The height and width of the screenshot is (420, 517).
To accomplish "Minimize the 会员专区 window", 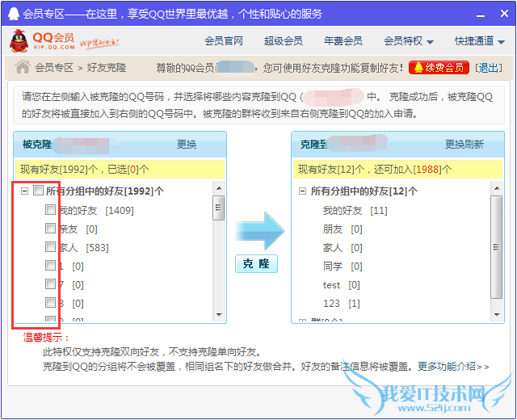I will [481, 15].
